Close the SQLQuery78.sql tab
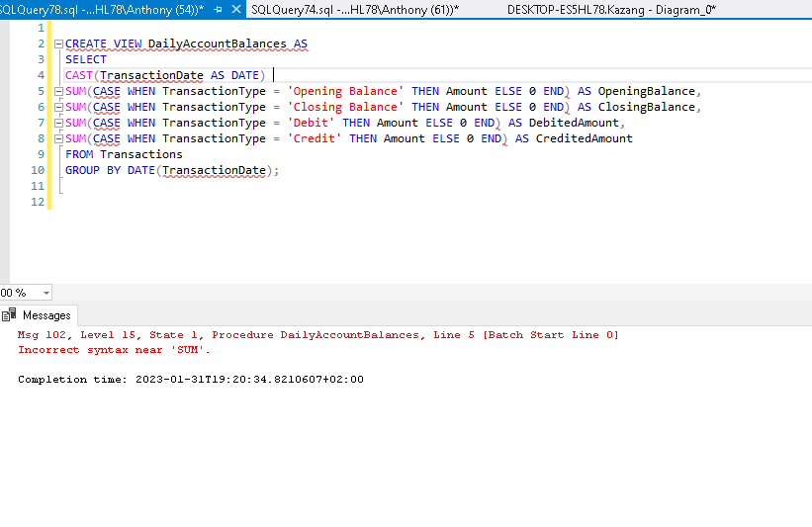The height and width of the screenshot is (527, 812). (x=236, y=9)
